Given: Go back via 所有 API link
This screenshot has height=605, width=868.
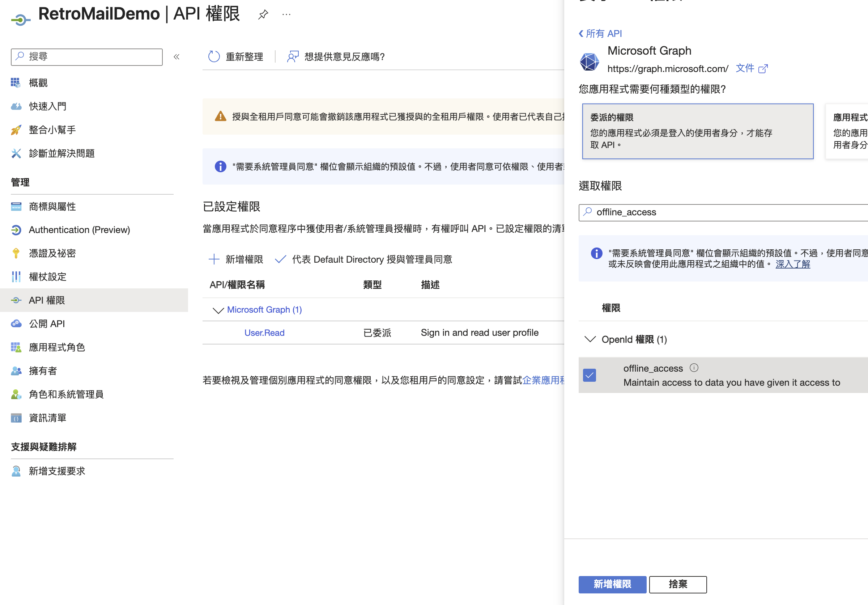Looking at the screenshot, I should tap(600, 34).
